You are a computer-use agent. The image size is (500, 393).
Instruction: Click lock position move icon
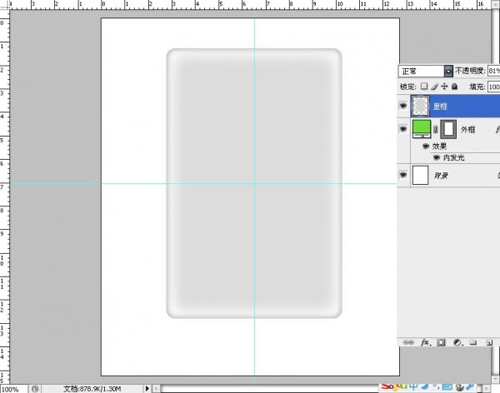[x=444, y=86]
